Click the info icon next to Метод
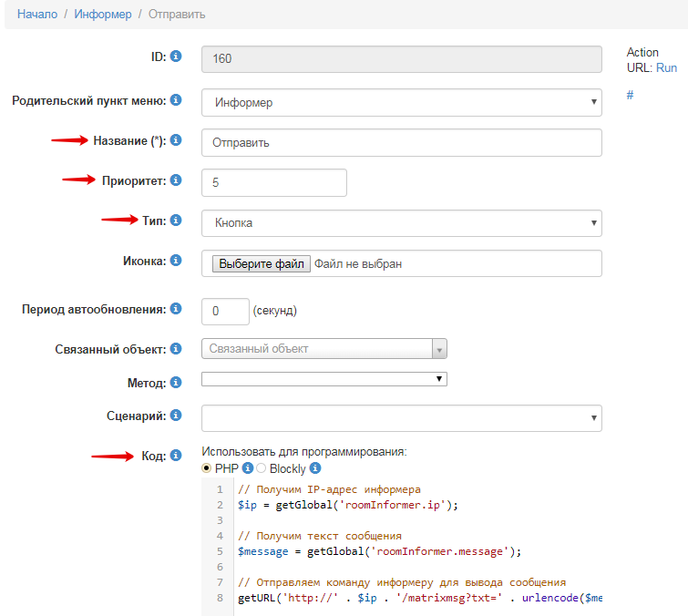This screenshot has width=688, height=616. point(176,382)
